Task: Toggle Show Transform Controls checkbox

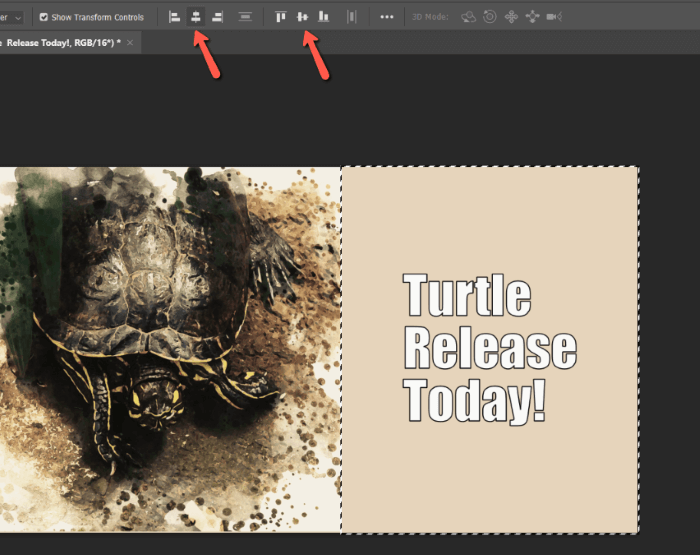Action: pos(44,17)
